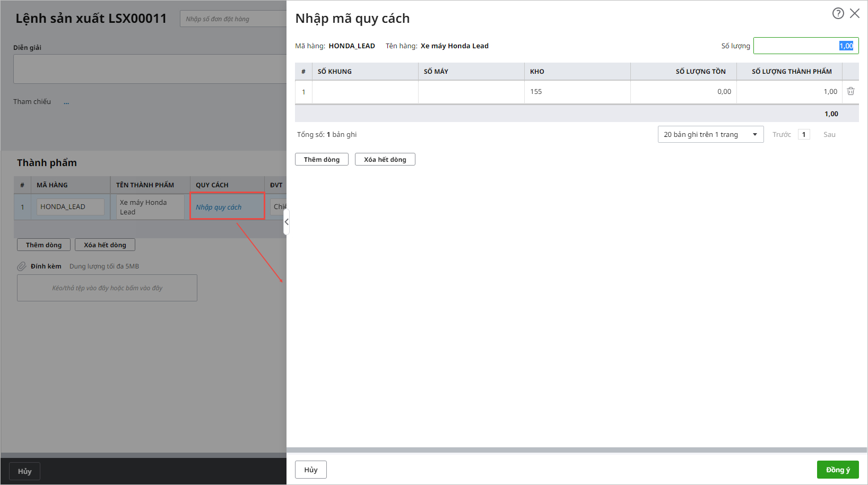Click the help question mark icon

(x=838, y=13)
